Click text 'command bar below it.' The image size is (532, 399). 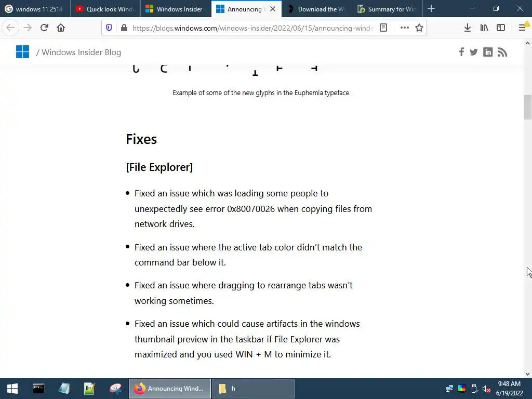click(x=180, y=262)
